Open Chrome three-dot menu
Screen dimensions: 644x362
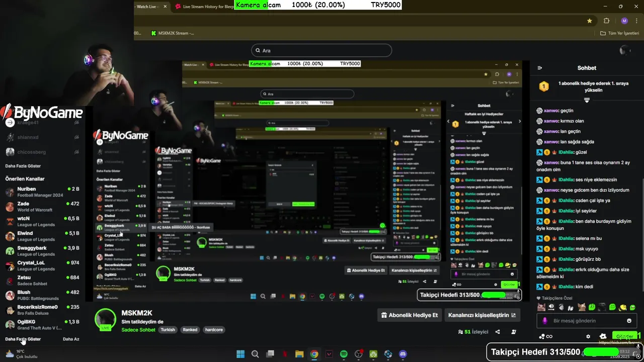coord(635,21)
